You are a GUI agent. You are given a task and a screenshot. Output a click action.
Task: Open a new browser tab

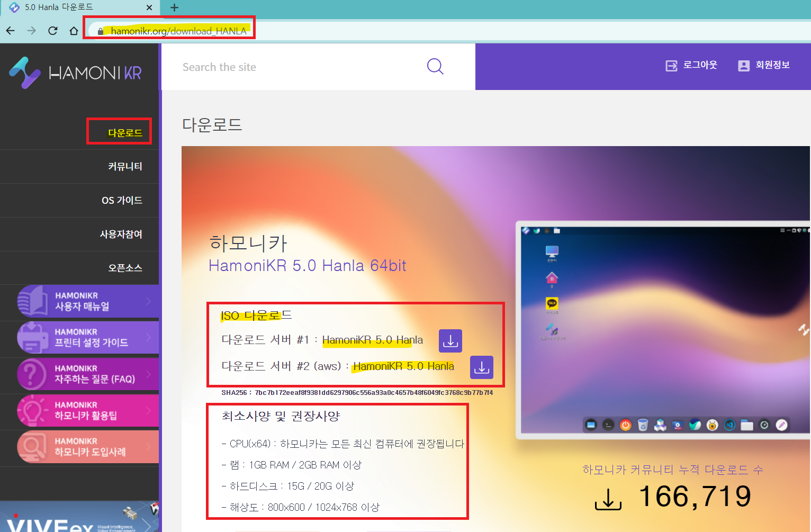coord(174,7)
